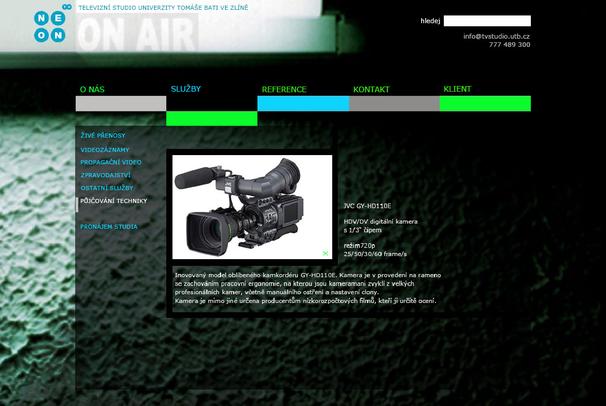Choose OSTATNÍ SLUŽBY from the sidebar

(x=107, y=188)
